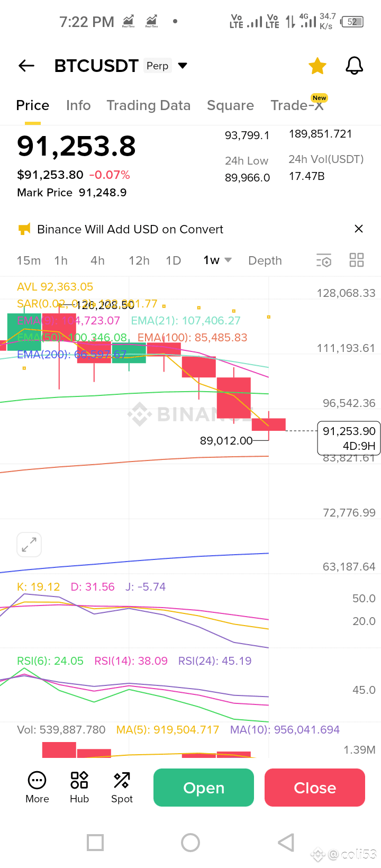Tap the Android recent apps square
381x868 pixels.
pos(95,842)
